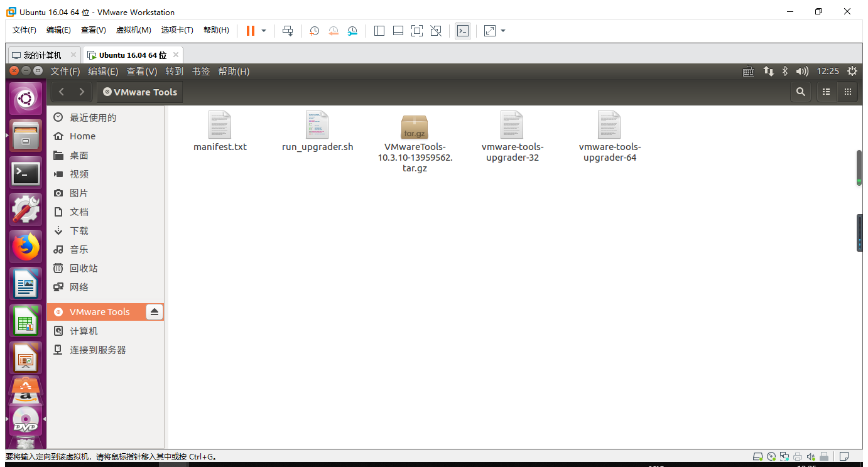Screen dimensions: 868x467
Task: Select the vmware-tools-upgrader-64 file
Action: click(x=610, y=137)
